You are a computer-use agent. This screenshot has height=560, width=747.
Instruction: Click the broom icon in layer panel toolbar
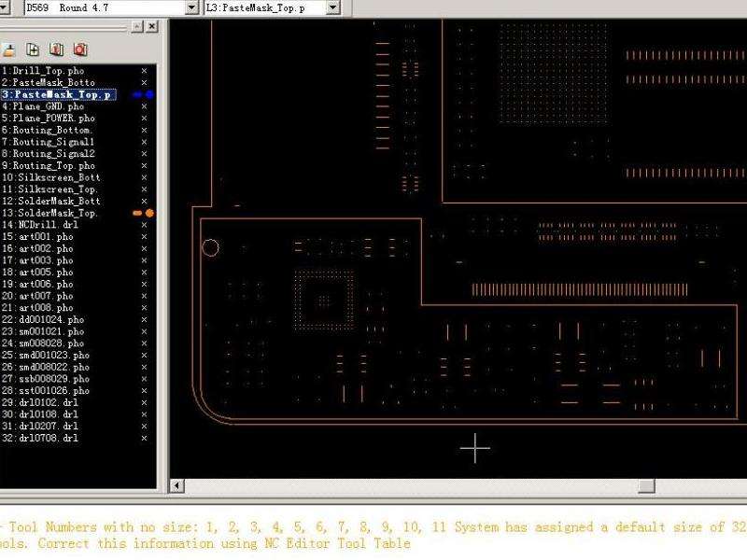[x=9, y=49]
